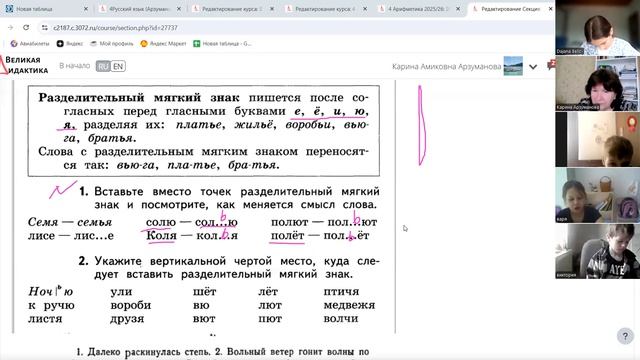Image resolution: width=640 pixels, height=360 pixels.
Task: Close the Новая таблица tab
Action: point(85,9)
